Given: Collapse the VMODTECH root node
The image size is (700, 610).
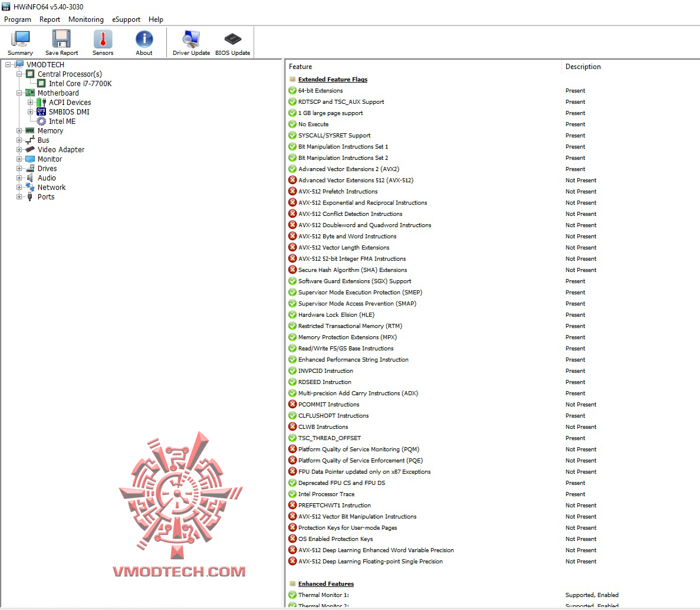Looking at the screenshot, I should coord(8,65).
